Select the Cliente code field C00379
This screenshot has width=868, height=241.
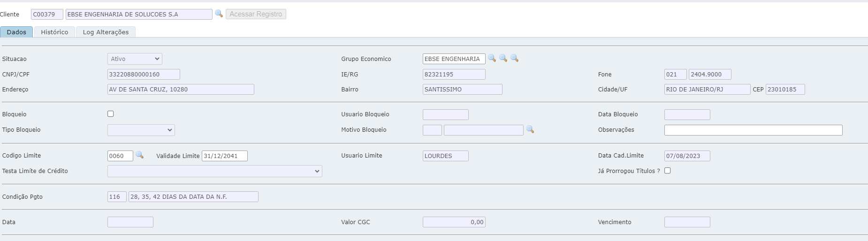tap(47, 15)
